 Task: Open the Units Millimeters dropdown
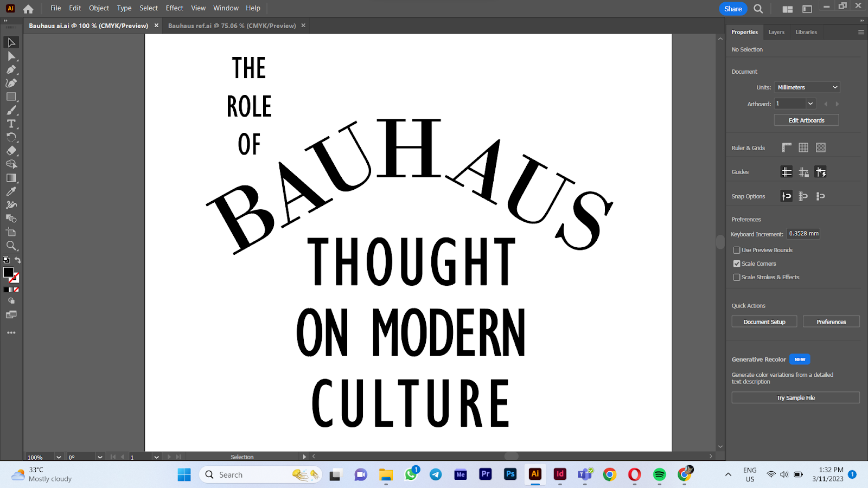807,87
